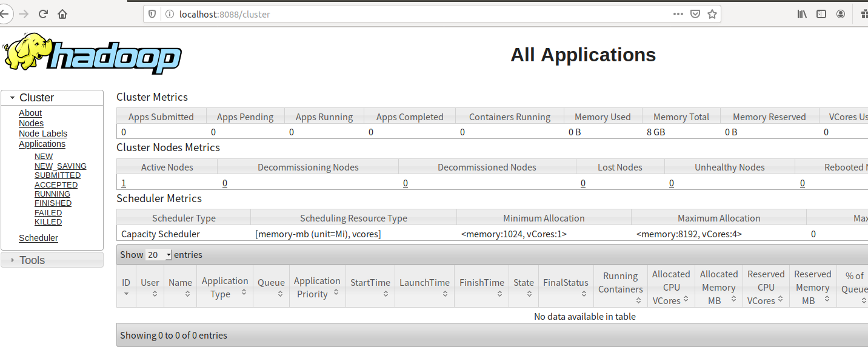Bookmark this page with the star icon

(712, 14)
